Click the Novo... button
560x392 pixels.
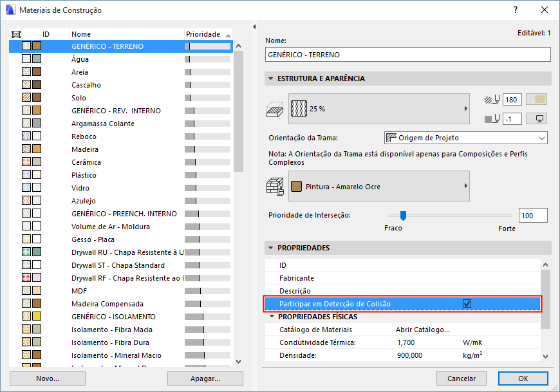[48, 378]
